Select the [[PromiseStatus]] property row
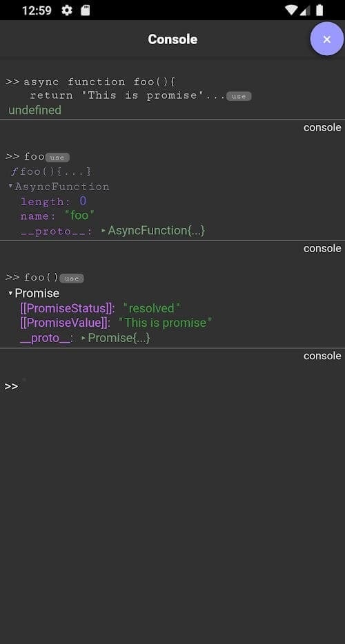The height and width of the screenshot is (644, 345). point(100,308)
